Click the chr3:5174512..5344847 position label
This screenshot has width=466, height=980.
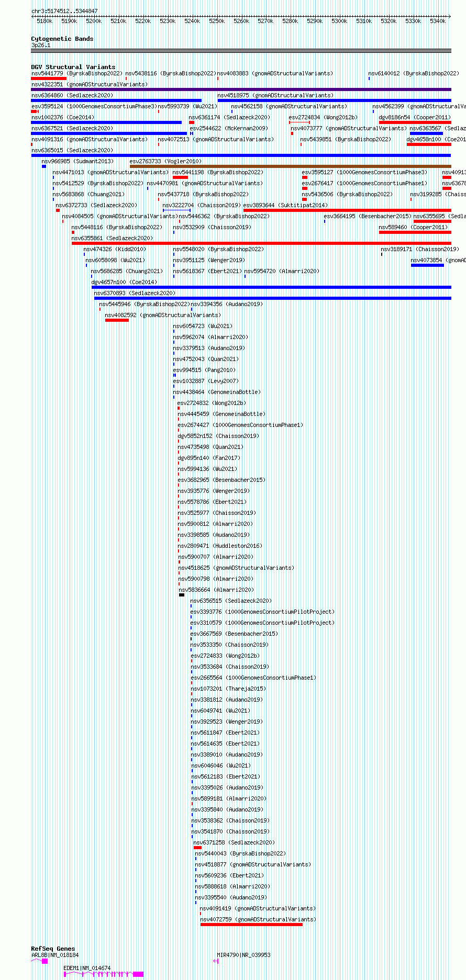(64, 12)
